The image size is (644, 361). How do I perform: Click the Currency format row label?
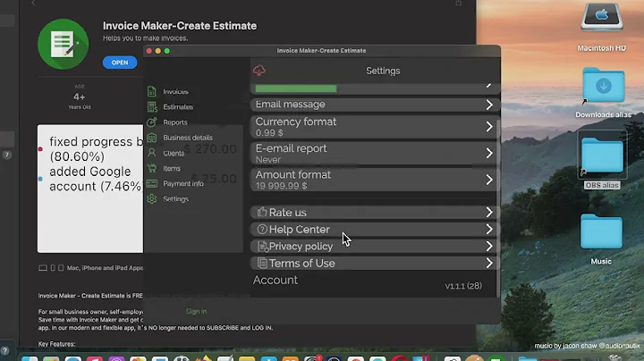[x=296, y=122]
